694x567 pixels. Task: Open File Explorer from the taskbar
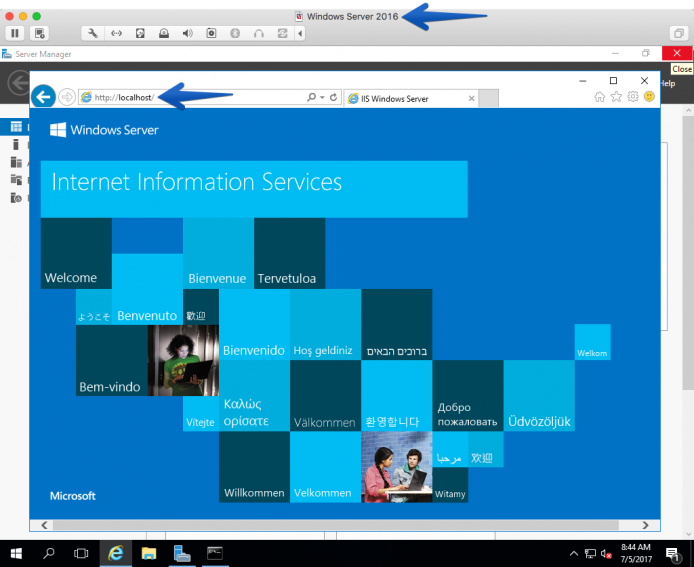pos(149,553)
